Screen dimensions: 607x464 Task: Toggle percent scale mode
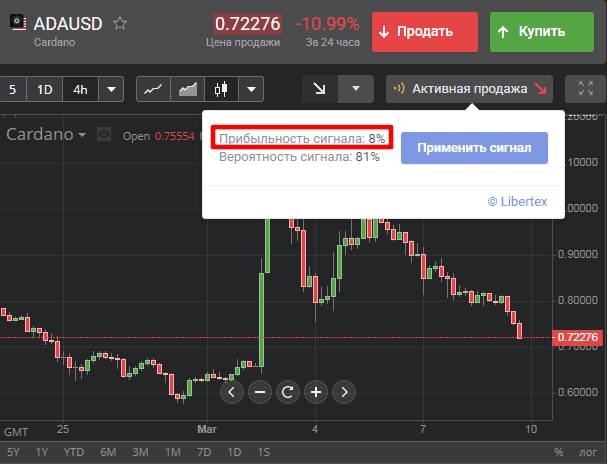tap(558, 452)
